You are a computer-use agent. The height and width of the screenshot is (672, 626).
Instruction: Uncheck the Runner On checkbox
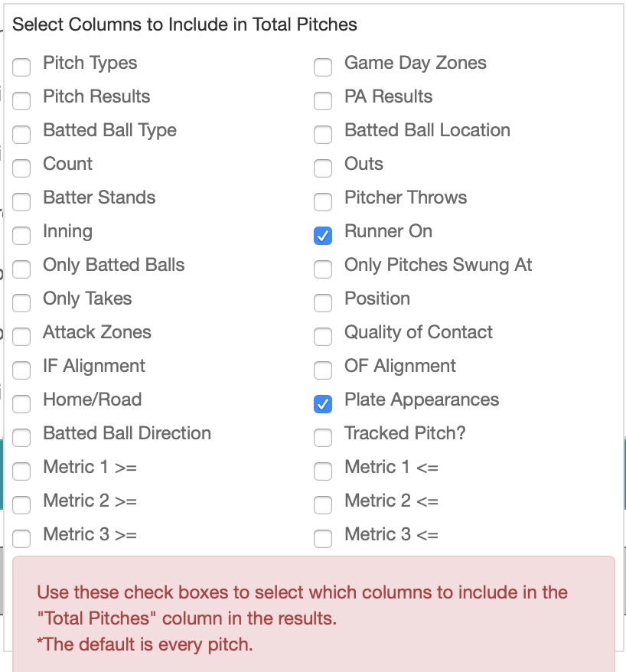pos(323,235)
